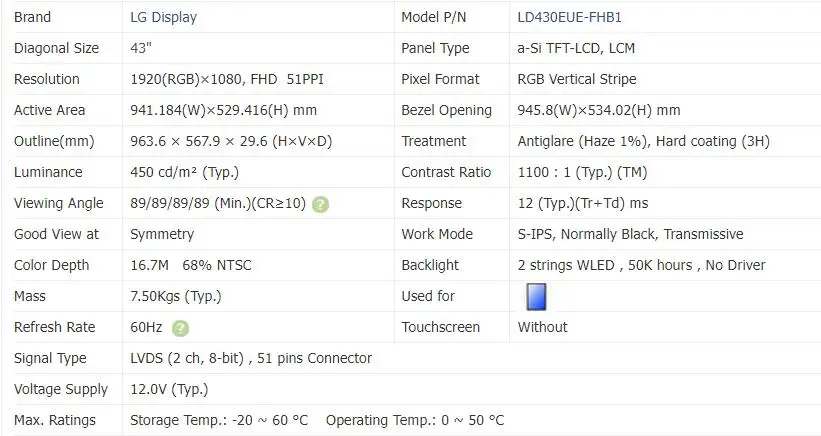The height and width of the screenshot is (436, 821).
Task: Click the help icon beside Viewing Angle value
Action: pos(320,204)
